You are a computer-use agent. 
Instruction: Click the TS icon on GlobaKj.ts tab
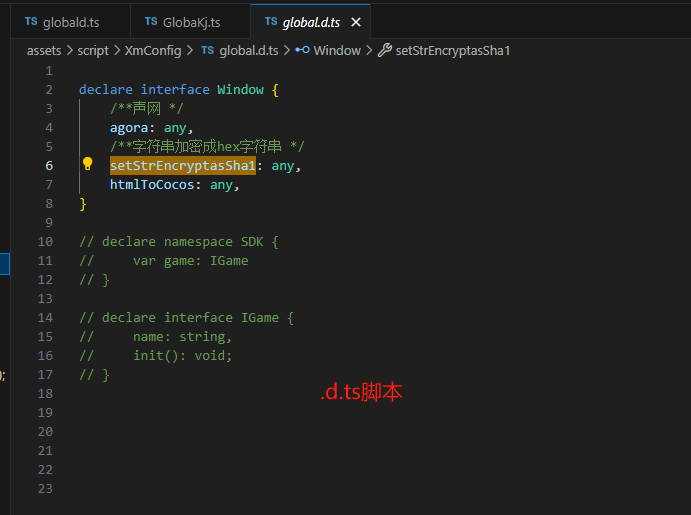pyautogui.click(x=151, y=22)
